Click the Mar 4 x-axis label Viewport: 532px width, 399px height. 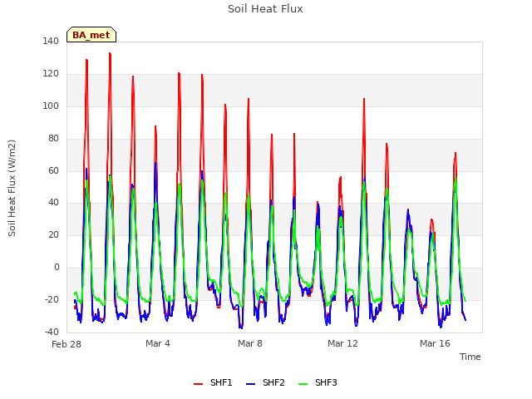158,343
